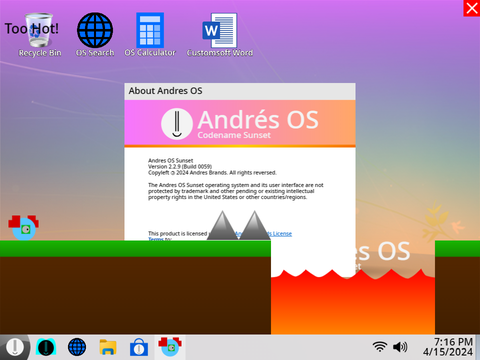Open Customsoft Word desktop shortcut
480x360 pixels.
220,34
